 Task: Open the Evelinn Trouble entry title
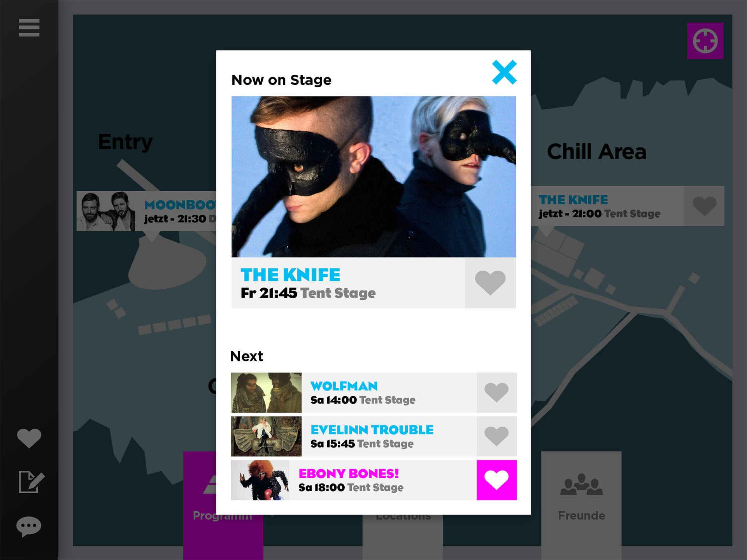tap(372, 430)
